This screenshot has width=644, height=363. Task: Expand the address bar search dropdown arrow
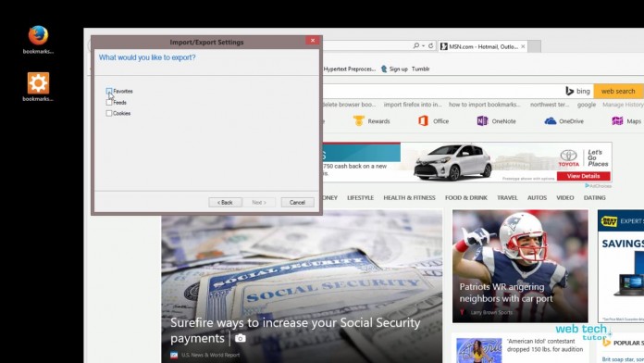(x=423, y=45)
